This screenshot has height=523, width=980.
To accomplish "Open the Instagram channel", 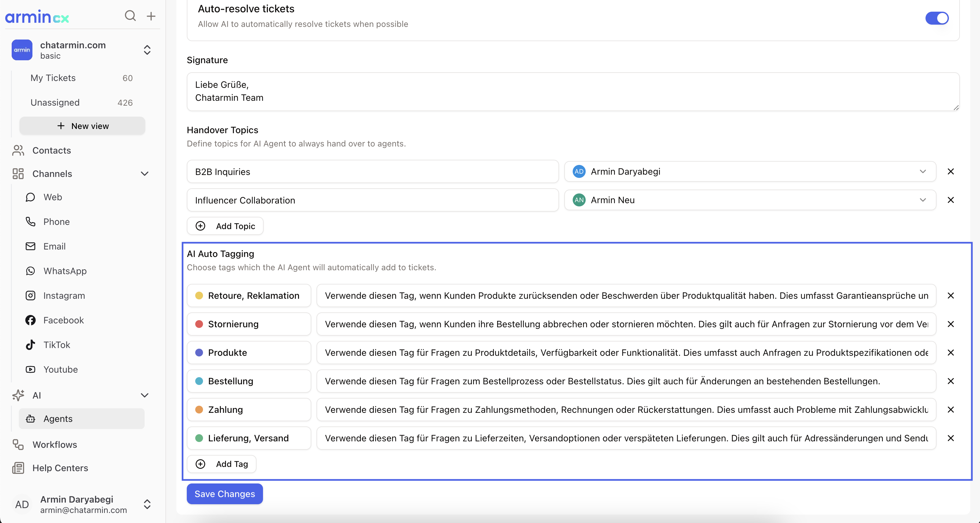I will coord(64,295).
